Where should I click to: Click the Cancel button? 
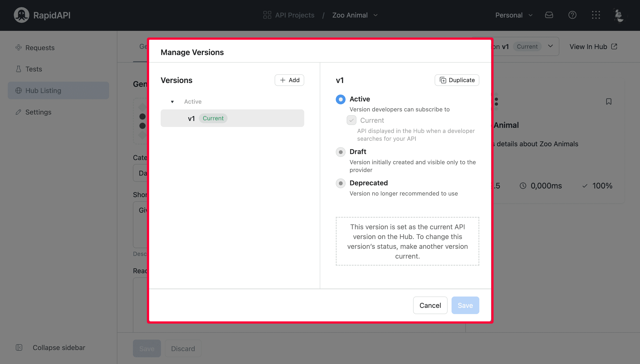point(430,305)
